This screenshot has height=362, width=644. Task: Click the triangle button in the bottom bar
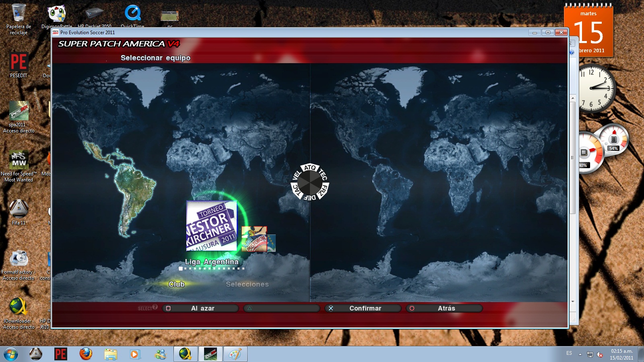[x=282, y=309]
